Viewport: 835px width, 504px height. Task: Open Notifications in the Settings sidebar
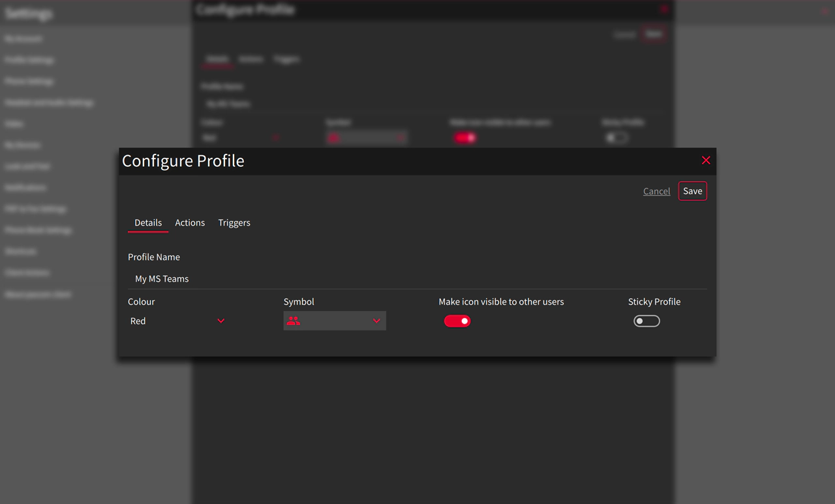[x=23, y=187]
